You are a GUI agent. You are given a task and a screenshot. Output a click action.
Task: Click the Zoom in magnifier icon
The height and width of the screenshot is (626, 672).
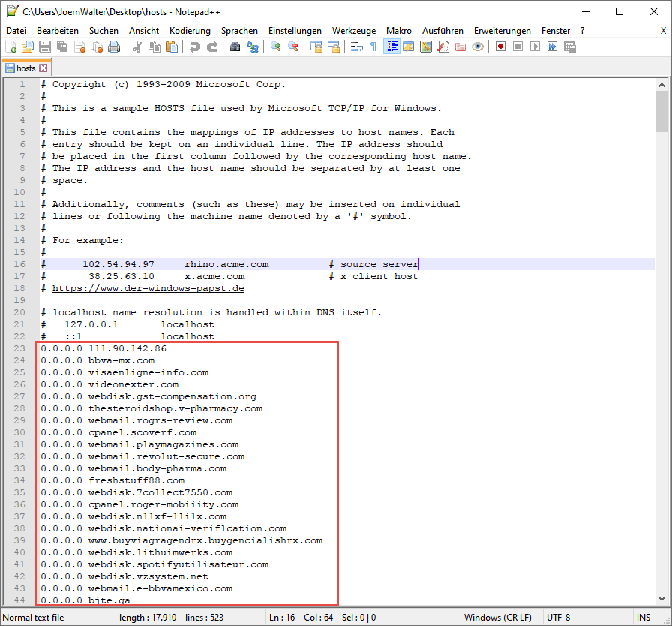276,47
